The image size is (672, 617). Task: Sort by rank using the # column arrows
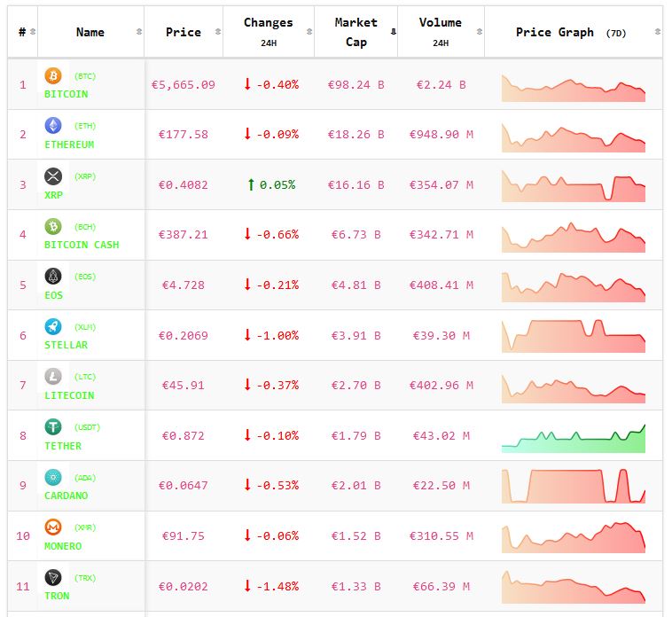[x=33, y=32]
